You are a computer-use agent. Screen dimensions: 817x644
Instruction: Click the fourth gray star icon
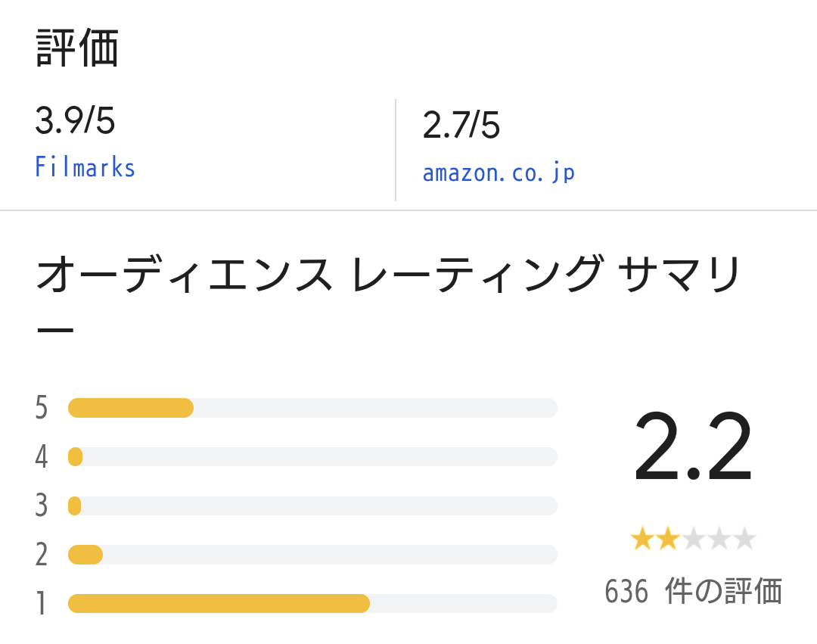[719, 539]
